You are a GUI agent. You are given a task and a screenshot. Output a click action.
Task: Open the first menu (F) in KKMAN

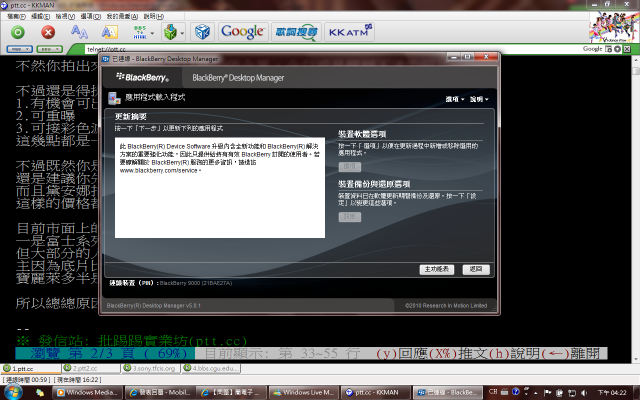pos(16,16)
